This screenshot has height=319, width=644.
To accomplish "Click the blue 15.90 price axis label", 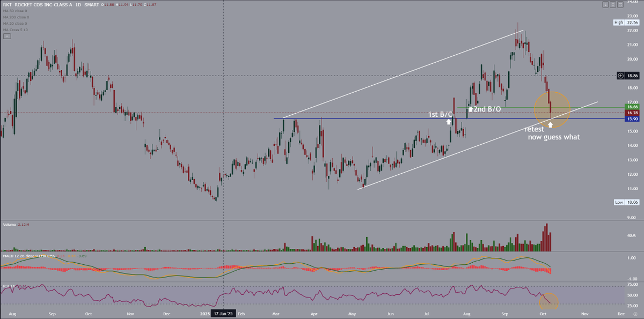I will click(633, 118).
